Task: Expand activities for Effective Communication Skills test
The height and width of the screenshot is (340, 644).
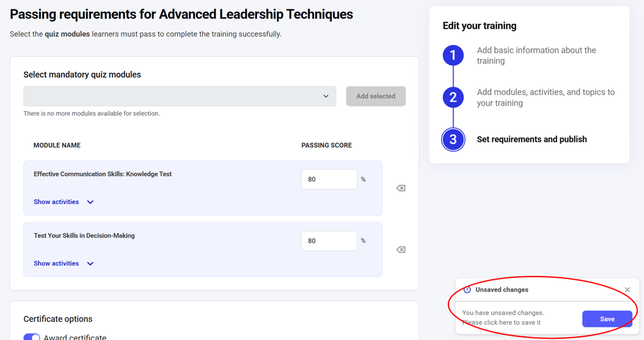Action: click(64, 202)
